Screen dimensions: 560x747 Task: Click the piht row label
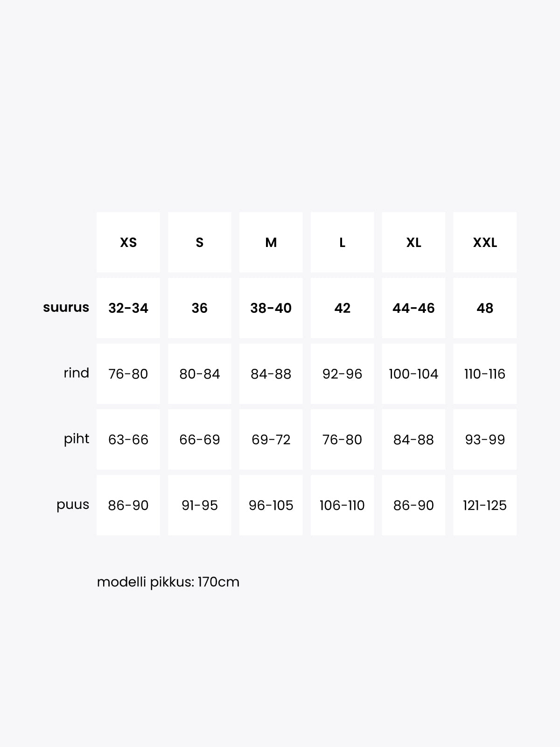[76, 439]
